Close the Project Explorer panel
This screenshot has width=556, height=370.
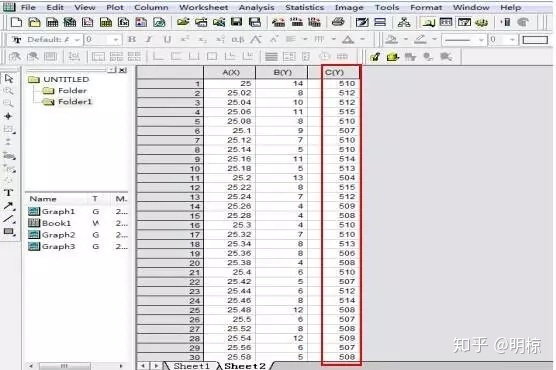123,70
